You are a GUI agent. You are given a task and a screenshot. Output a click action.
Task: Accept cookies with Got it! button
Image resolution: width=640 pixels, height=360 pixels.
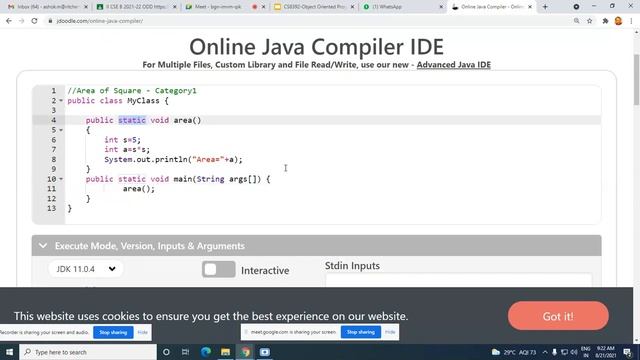click(x=558, y=316)
